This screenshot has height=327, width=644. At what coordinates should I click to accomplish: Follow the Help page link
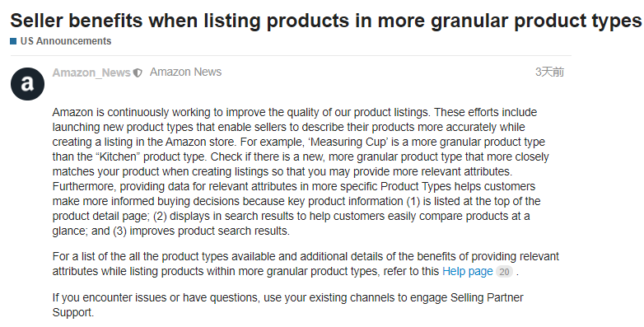point(468,272)
